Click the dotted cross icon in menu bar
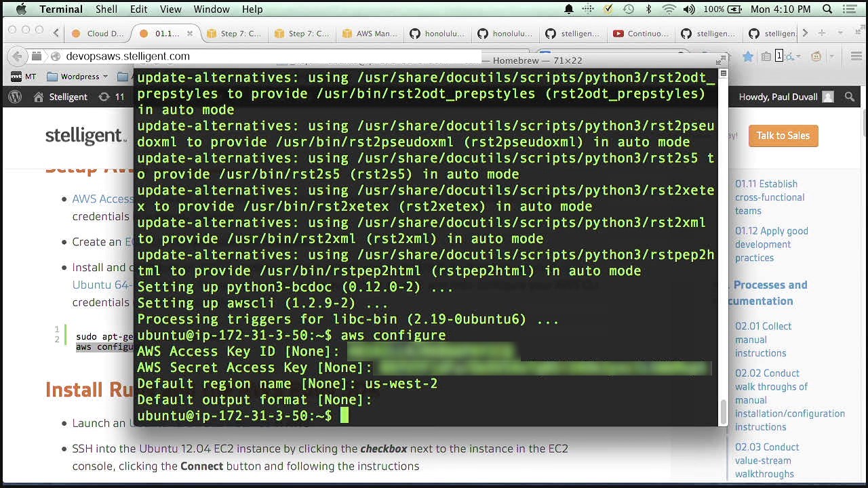The height and width of the screenshot is (488, 868). (x=588, y=9)
